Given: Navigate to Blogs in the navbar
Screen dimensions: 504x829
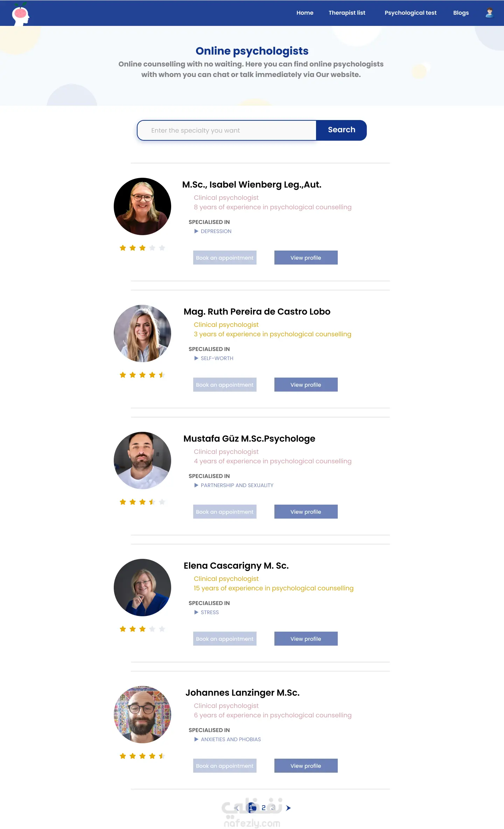Looking at the screenshot, I should [461, 13].
